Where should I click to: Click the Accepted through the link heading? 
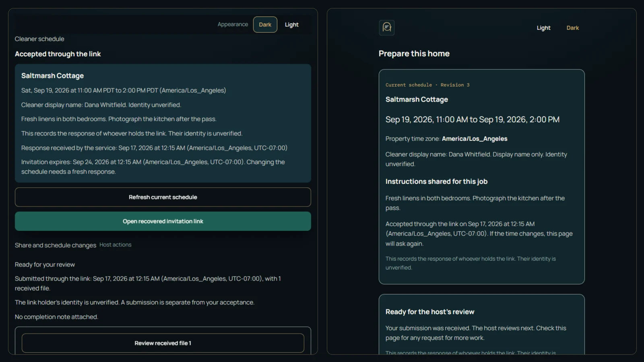(x=58, y=54)
